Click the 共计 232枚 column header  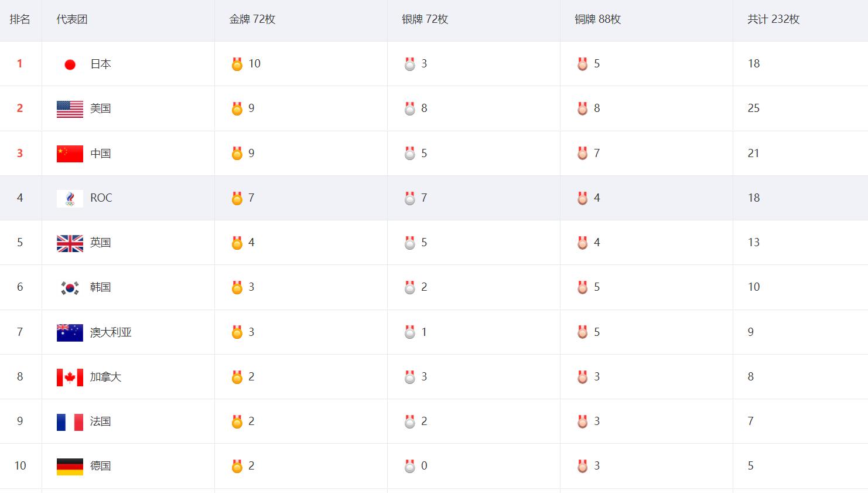tap(774, 19)
